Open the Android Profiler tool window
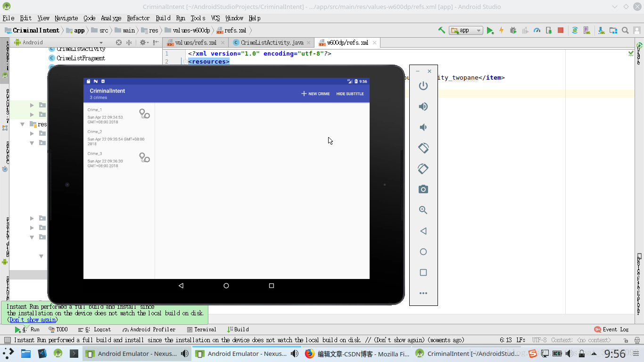644x362 pixels. tap(149, 329)
